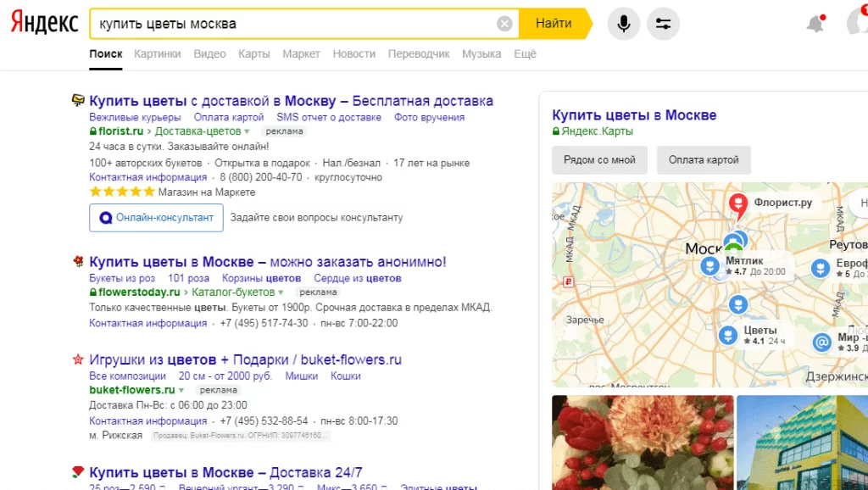
Task: Switch to the Переводчик tab
Action: click(419, 53)
